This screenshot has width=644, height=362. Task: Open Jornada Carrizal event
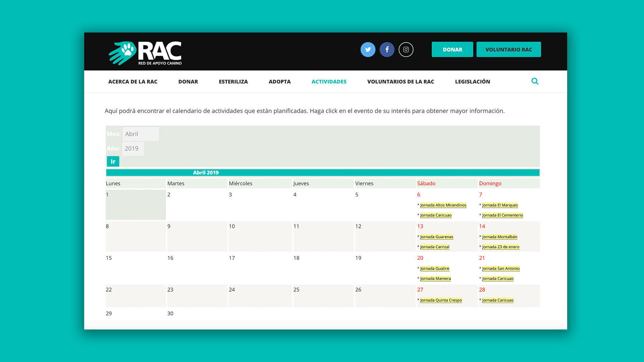coord(435,247)
